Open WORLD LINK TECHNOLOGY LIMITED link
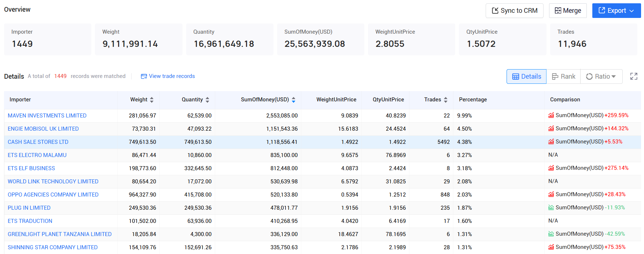This screenshot has height=254, width=644. 53,182
